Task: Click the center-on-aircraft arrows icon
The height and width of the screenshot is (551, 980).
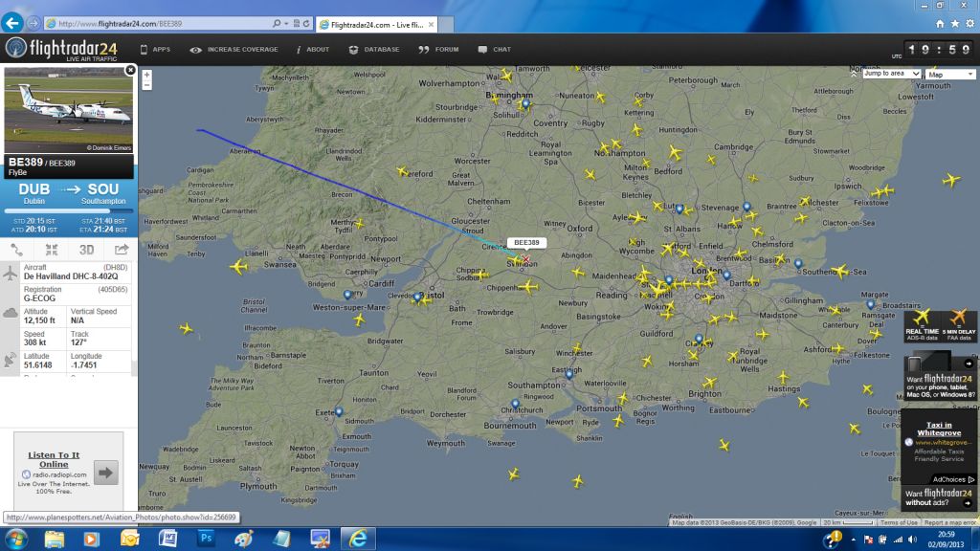Action: point(52,250)
